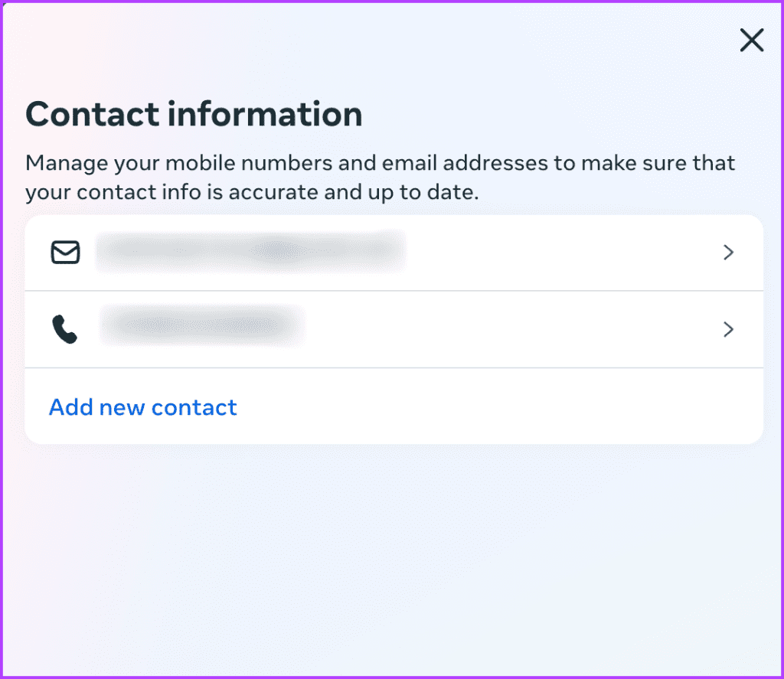Open the email contact settings row
This screenshot has height=679, width=784.
click(x=383, y=253)
